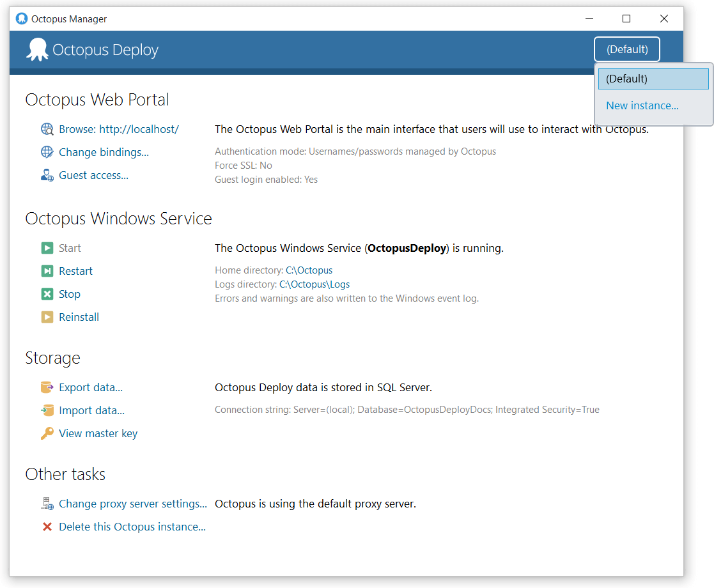Image resolution: width=714 pixels, height=588 pixels.
Task: Maximize the Octopus Manager window
Action: click(626, 19)
